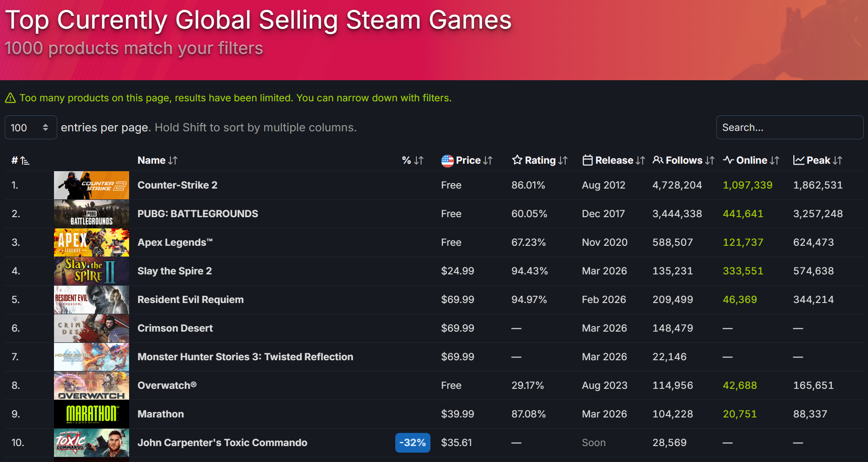Sort table by rank number column
868x462 pixels.
(20, 160)
